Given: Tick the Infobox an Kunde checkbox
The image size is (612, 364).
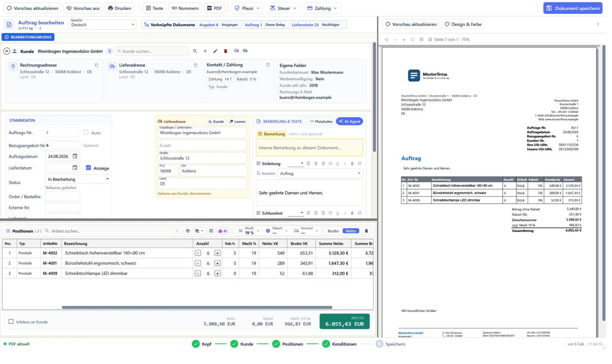Looking at the screenshot, I should pyautogui.click(x=11, y=322).
